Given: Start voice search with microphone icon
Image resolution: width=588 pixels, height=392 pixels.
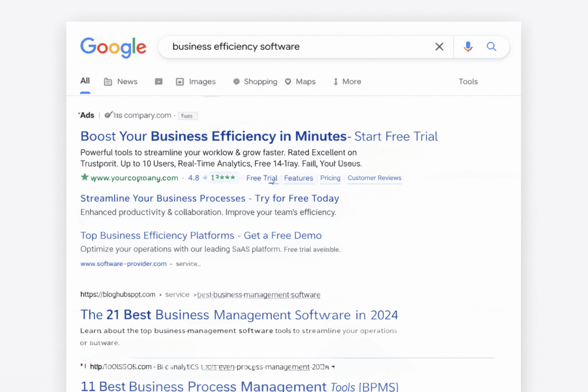Looking at the screenshot, I should (468, 47).
